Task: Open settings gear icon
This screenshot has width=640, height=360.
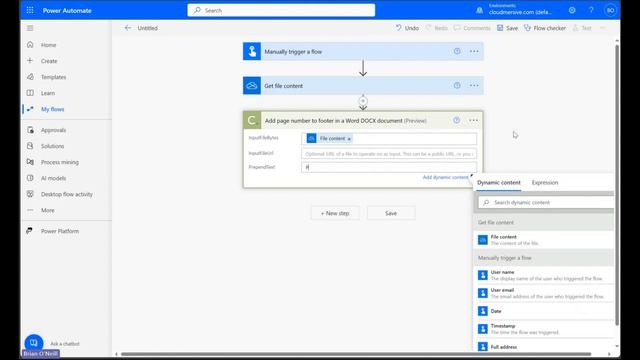Action: pyautogui.click(x=572, y=10)
